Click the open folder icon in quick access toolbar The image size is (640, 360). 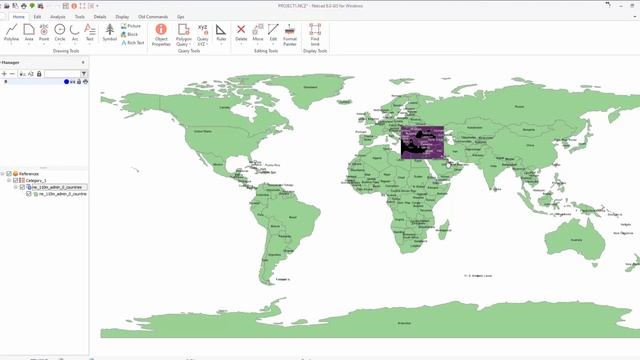point(7,6)
